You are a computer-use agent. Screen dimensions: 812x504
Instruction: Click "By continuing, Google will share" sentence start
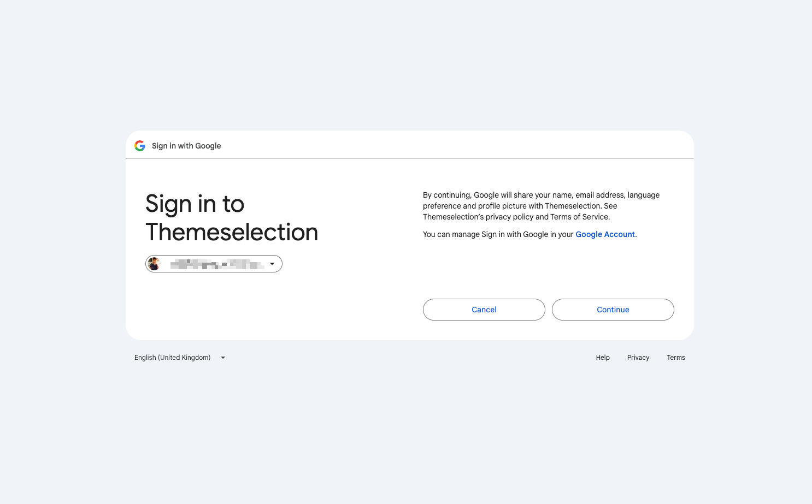481,195
